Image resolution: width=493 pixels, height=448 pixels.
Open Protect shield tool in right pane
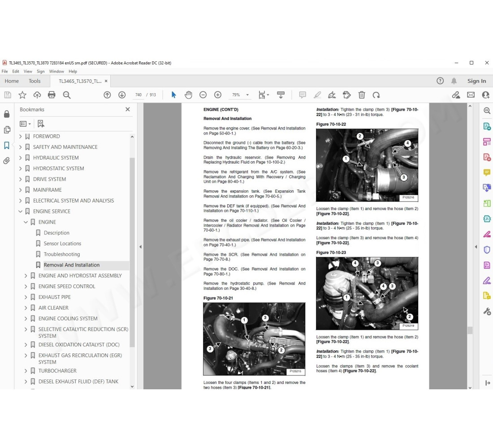(487, 250)
